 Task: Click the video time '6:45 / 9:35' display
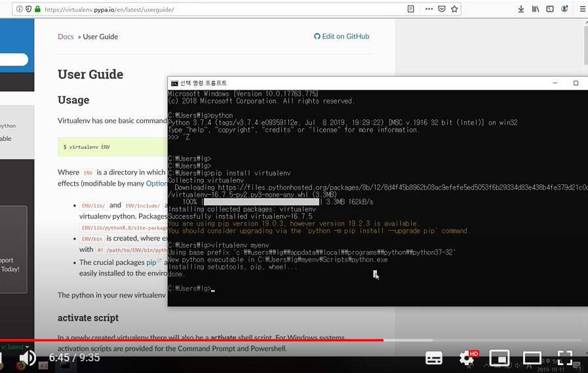click(x=75, y=358)
